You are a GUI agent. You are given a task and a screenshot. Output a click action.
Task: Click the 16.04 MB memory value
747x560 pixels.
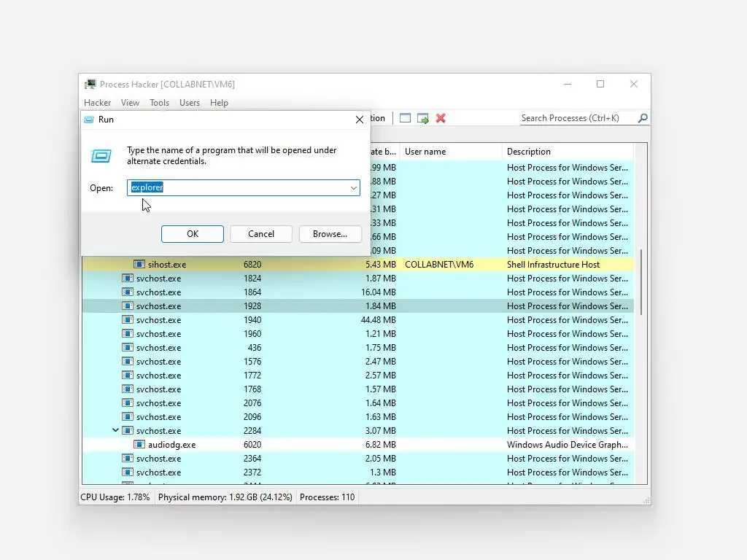tap(379, 292)
